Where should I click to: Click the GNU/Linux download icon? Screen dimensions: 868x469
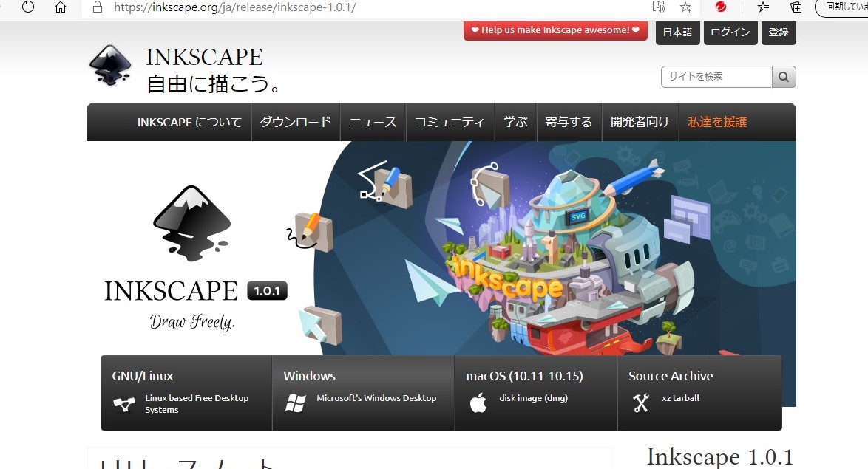pos(124,404)
